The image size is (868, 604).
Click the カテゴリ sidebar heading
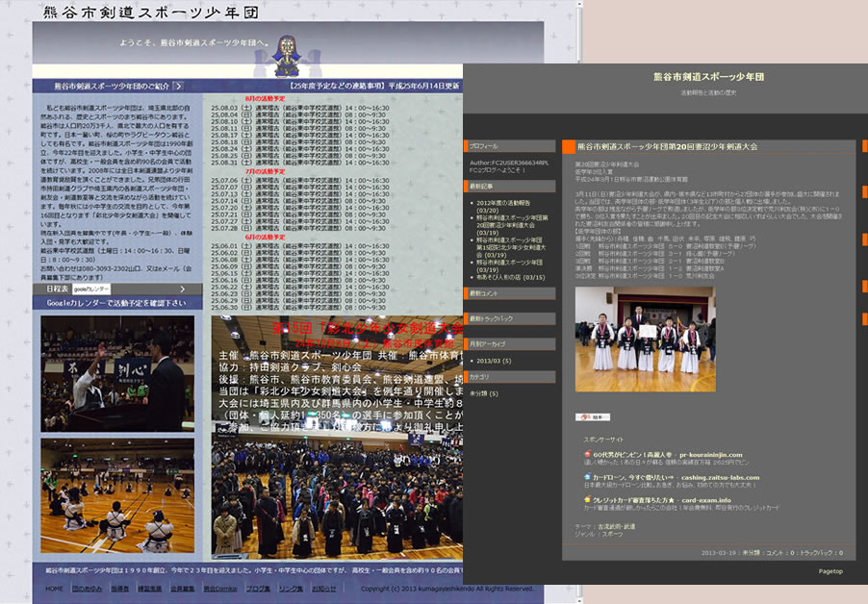[509, 377]
